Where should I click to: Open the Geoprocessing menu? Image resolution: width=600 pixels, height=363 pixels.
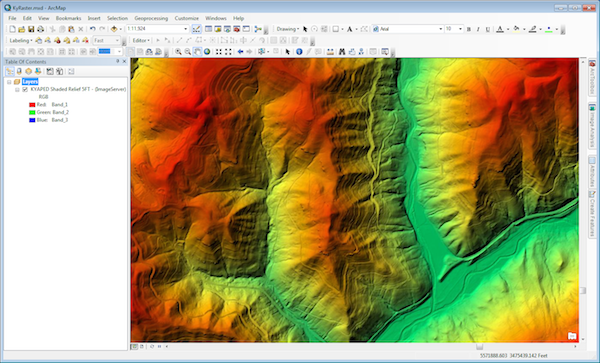click(151, 18)
